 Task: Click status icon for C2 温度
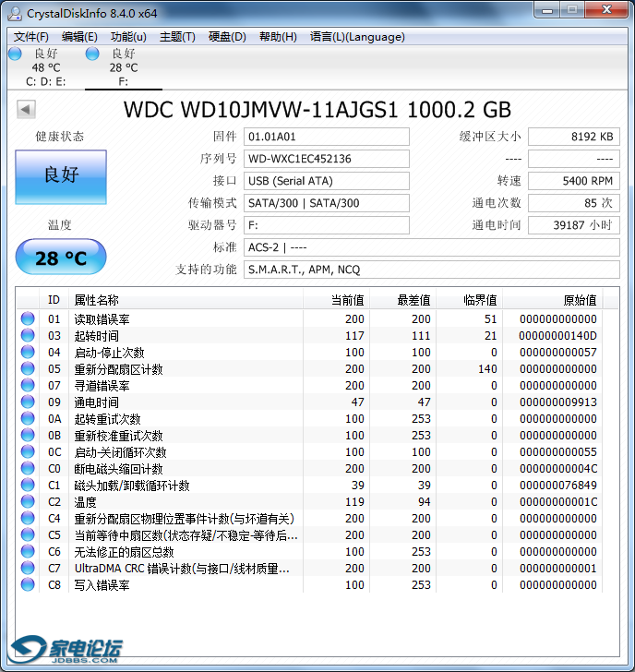click(x=28, y=501)
